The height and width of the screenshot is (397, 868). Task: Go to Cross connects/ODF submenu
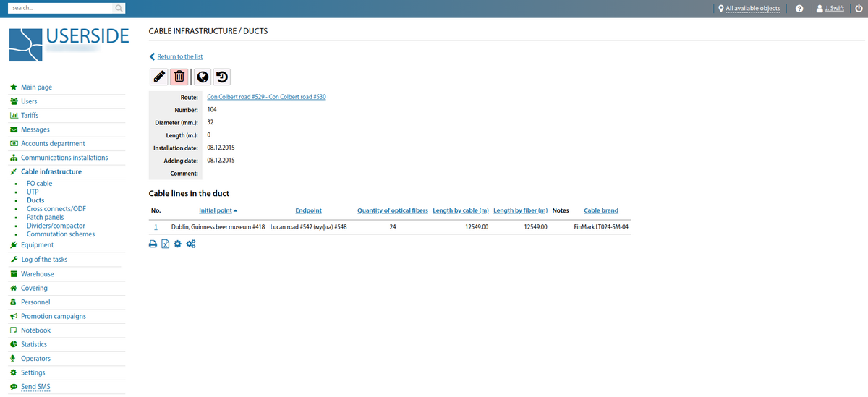click(x=56, y=208)
